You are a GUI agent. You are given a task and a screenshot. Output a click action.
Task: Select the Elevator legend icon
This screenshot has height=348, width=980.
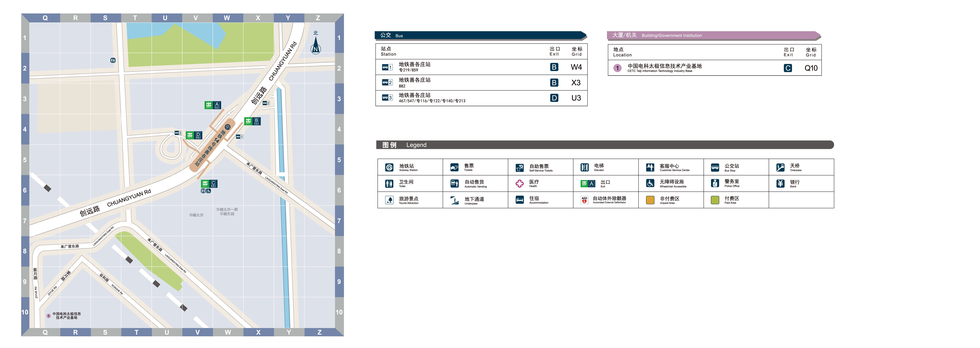point(585,167)
